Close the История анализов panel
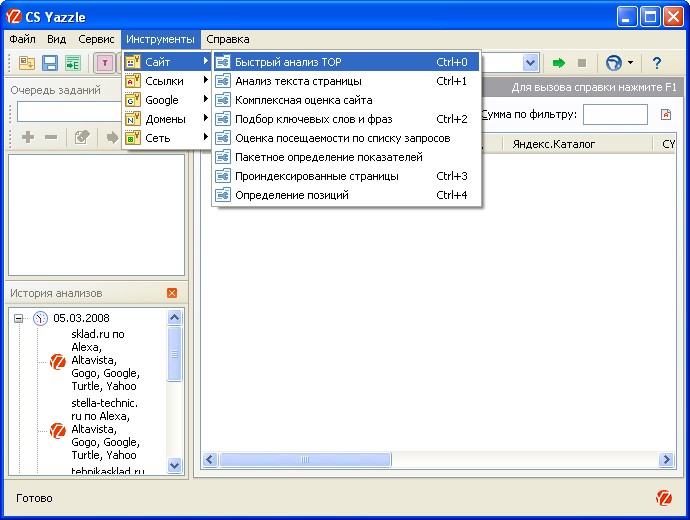Image resolution: width=690 pixels, height=520 pixels. (x=172, y=293)
